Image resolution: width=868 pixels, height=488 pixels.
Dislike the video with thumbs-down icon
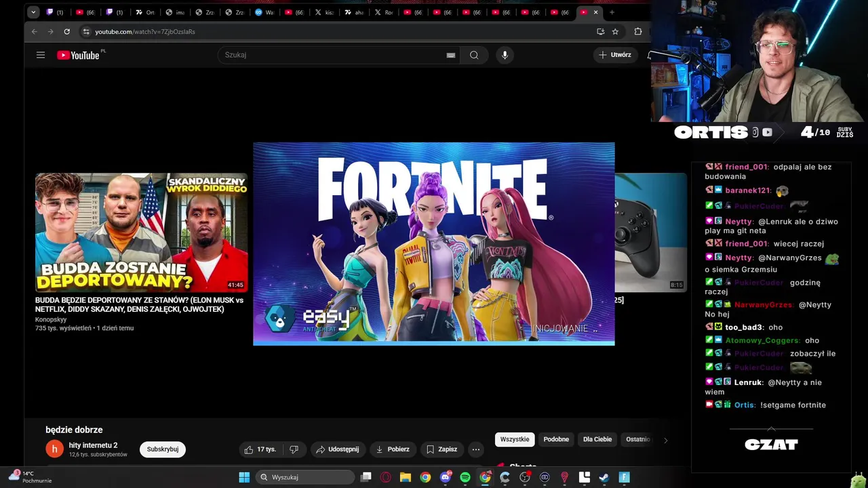(x=294, y=449)
